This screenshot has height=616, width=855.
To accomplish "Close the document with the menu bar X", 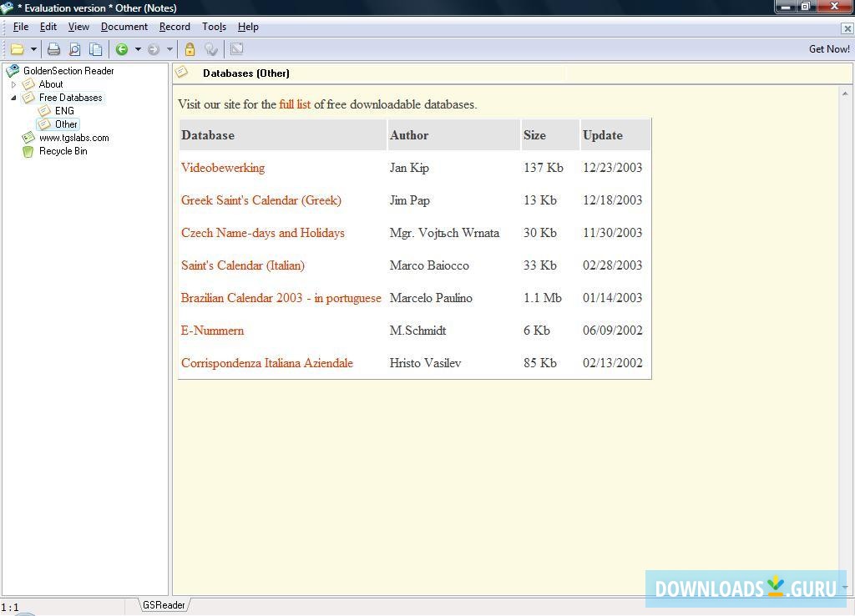I will pos(847,28).
